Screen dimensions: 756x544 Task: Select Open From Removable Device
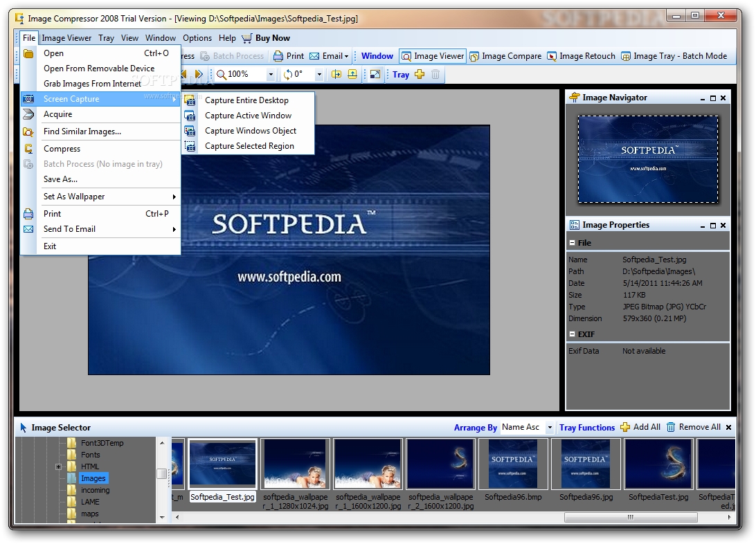(101, 69)
